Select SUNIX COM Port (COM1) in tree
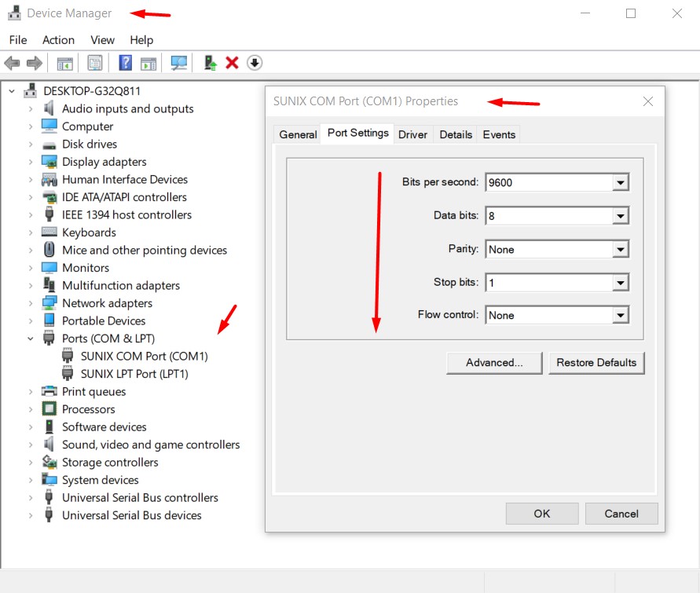Image resolution: width=700 pixels, height=593 pixels. tap(145, 356)
